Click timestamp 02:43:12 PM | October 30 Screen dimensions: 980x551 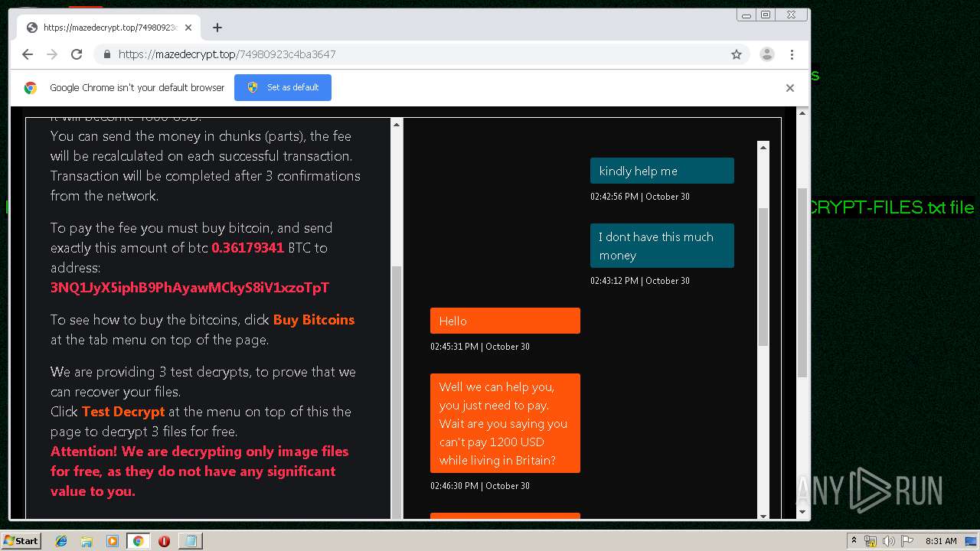pos(640,281)
